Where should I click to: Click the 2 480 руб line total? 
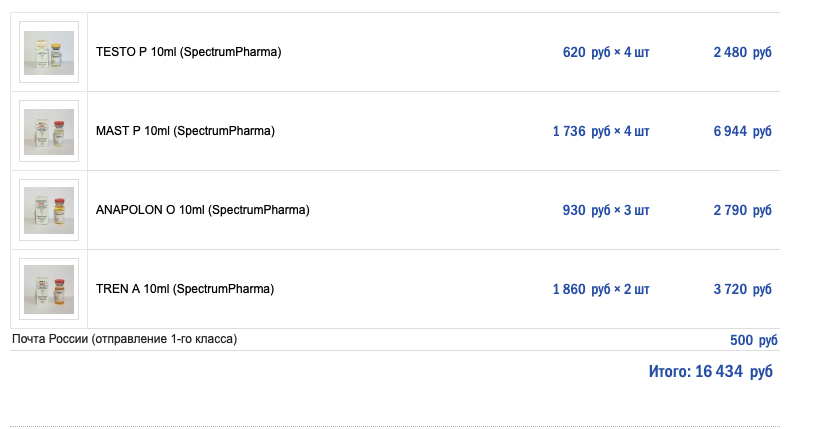(742, 52)
